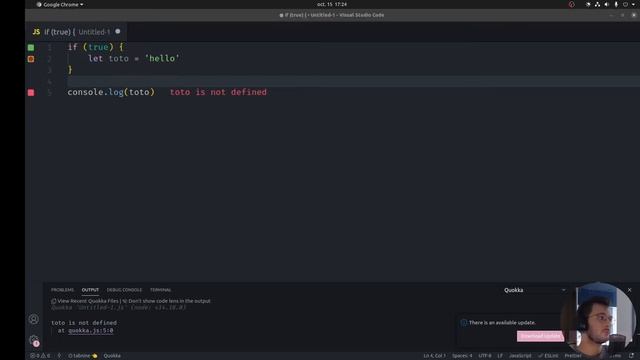Image resolution: width=640 pixels, height=360 pixels.
Task: Click the Quokka status bar item
Action: 112,356
